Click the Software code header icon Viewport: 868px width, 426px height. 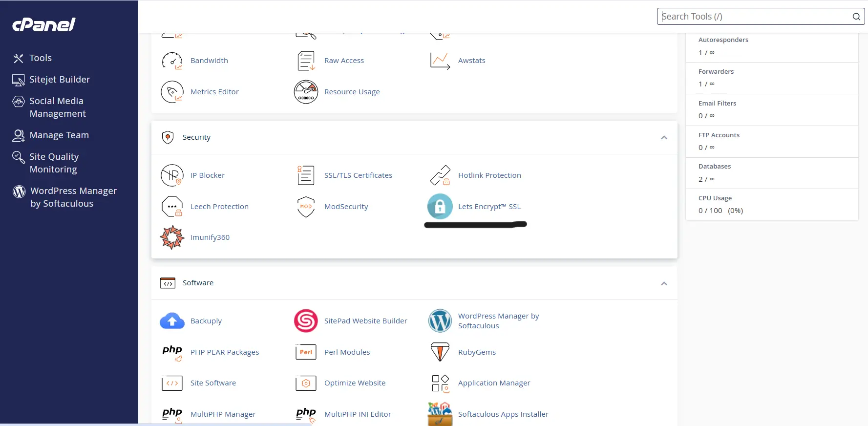168,283
